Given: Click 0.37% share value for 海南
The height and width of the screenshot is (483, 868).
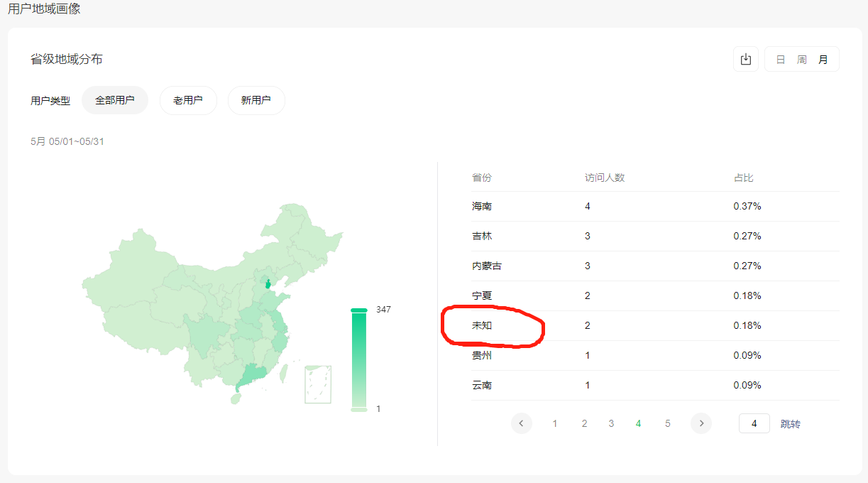Looking at the screenshot, I should [x=747, y=206].
